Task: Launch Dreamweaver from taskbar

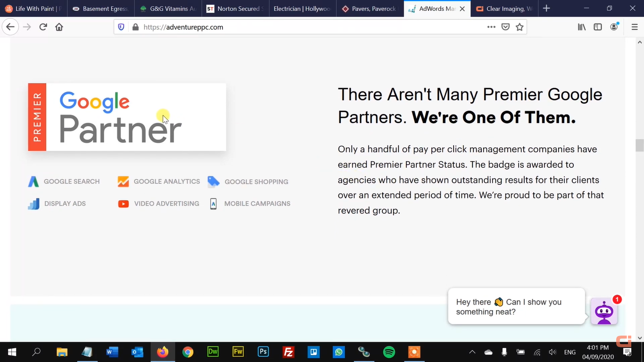Action: pyautogui.click(x=213, y=352)
